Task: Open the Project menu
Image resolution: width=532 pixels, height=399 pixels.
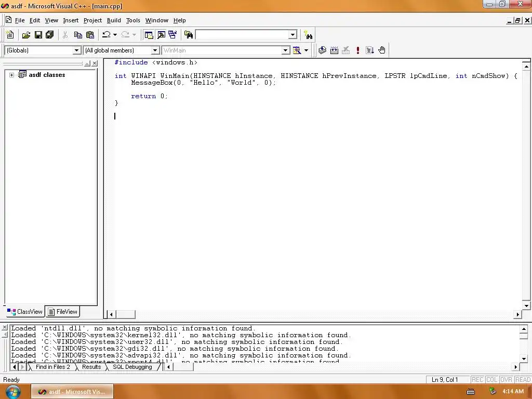Action: (x=92, y=20)
